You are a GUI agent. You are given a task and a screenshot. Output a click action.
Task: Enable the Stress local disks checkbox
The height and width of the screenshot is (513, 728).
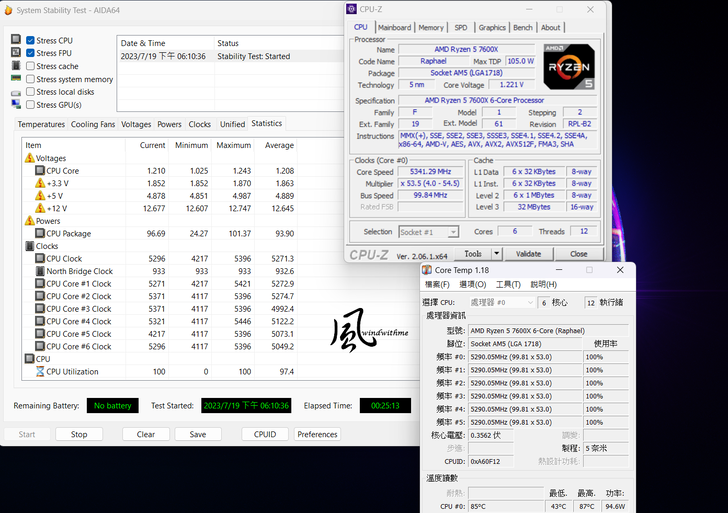click(31, 92)
